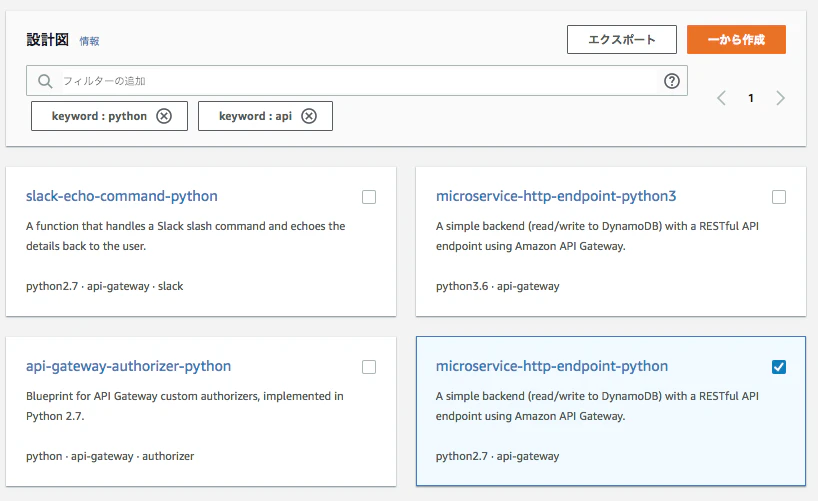Click the エクスポート button
The height and width of the screenshot is (501, 818).
click(622, 39)
